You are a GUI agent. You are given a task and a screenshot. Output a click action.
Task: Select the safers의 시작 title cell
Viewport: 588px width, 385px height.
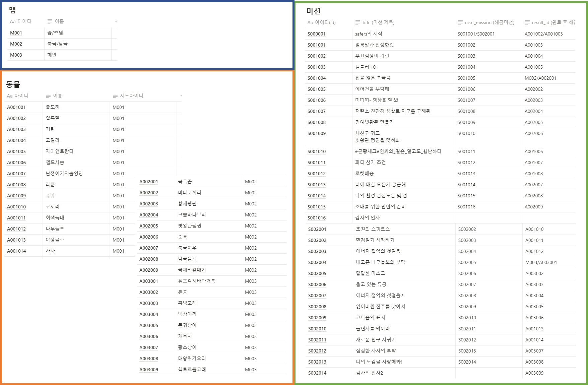click(403, 34)
